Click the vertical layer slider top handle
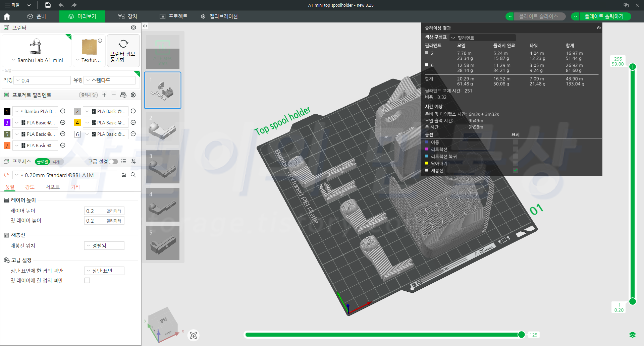Viewport: 644px width, 346px height. (x=633, y=67)
